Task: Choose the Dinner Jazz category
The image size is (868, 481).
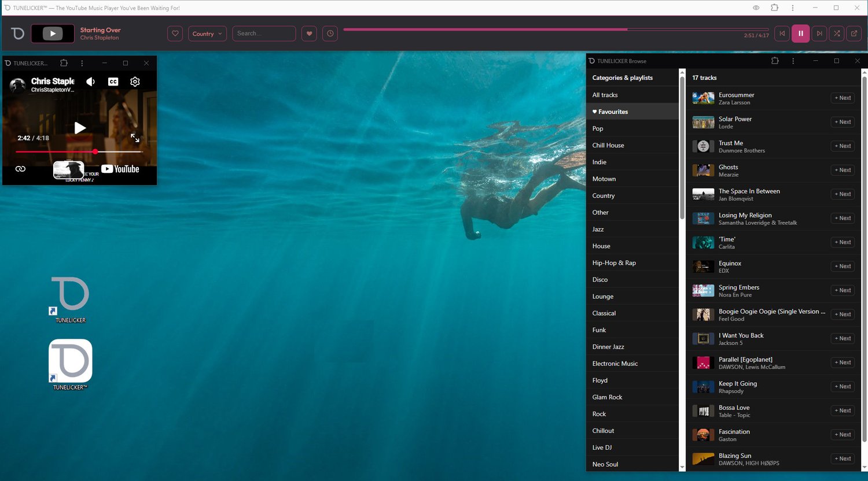Action: [632, 346]
